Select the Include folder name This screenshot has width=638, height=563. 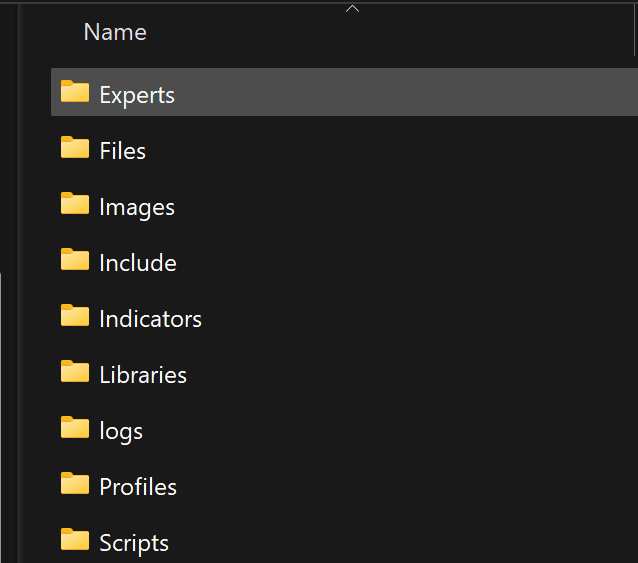(x=138, y=263)
